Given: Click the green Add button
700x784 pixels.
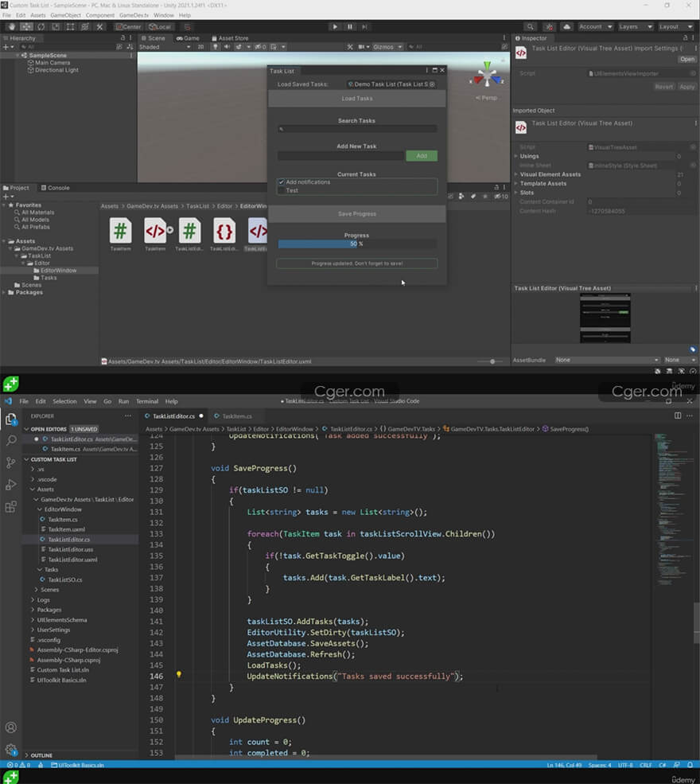Looking at the screenshot, I should click(x=422, y=156).
